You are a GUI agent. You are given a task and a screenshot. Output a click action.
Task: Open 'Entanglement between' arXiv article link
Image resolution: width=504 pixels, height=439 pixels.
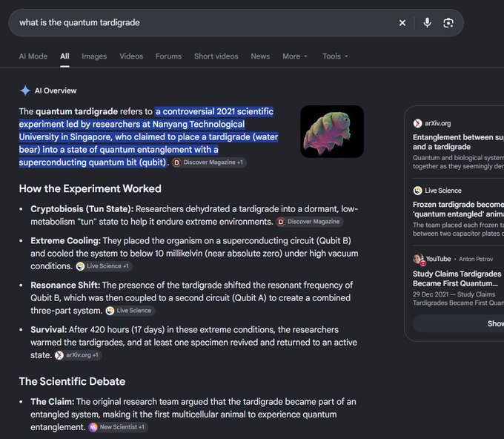[458, 142]
